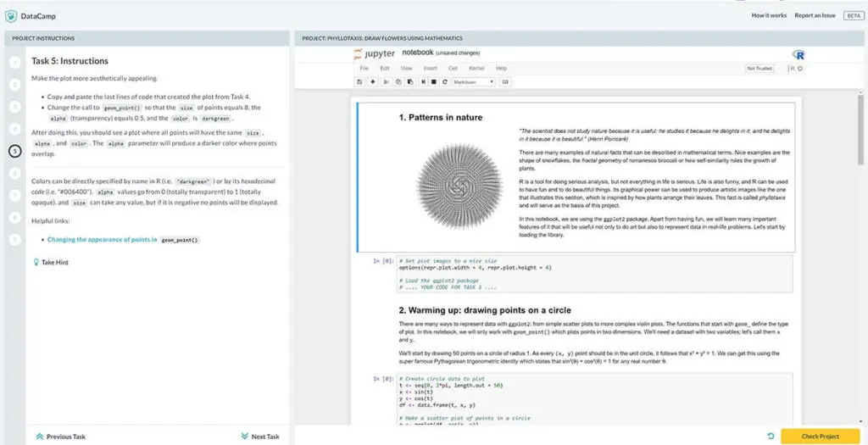
Task: Open the command palette keyboard icon
Action: click(x=505, y=82)
